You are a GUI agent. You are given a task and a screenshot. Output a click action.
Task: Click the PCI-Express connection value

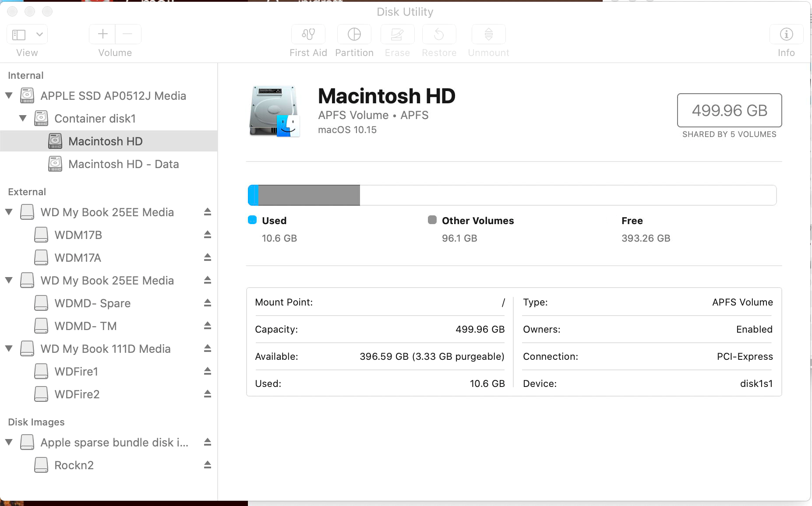745,356
